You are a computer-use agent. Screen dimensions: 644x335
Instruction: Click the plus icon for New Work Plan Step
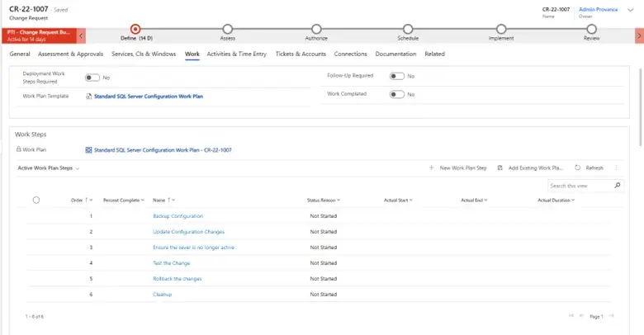(x=431, y=167)
